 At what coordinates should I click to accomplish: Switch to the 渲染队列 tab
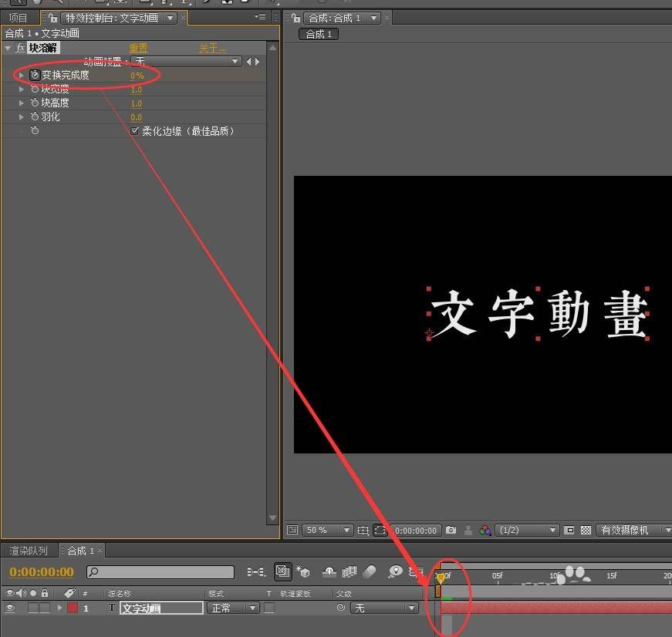pyautogui.click(x=29, y=551)
